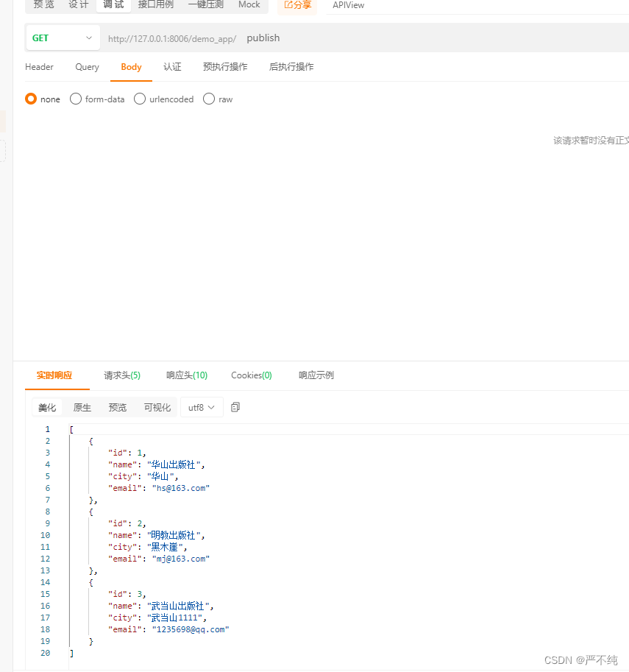The height and width of the screenshot is (672, 629).
Task: Open the 认证 authentication tab
Action: tap(172, 67)
